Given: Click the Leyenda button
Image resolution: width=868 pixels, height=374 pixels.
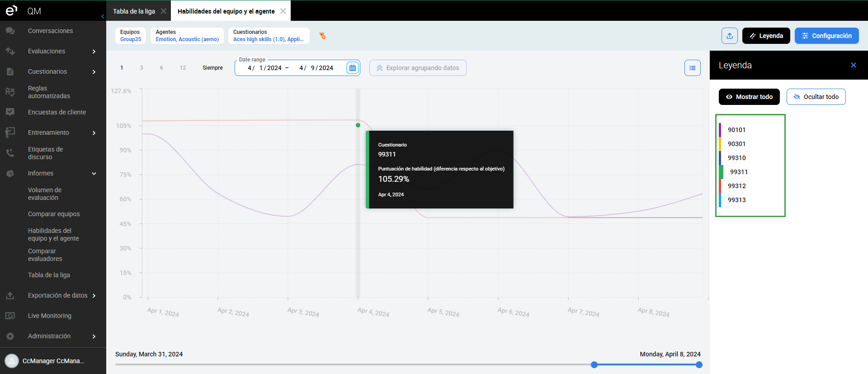Looking at the screenshot, I should 766,36.
